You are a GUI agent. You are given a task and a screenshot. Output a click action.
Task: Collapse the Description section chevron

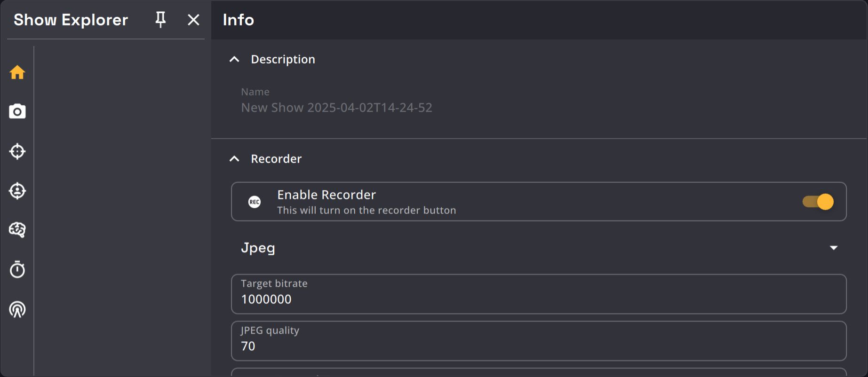pyautogui.click(x=234, y=59)
